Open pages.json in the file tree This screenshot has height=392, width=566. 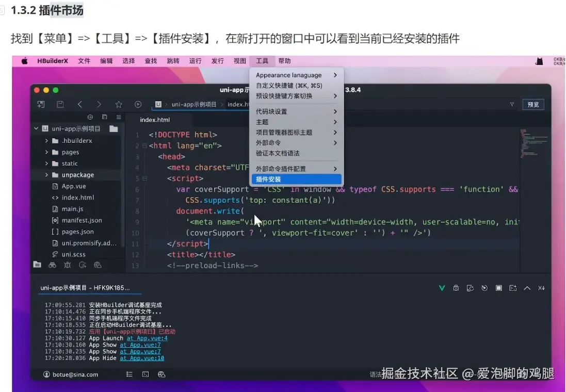(73, 232)
